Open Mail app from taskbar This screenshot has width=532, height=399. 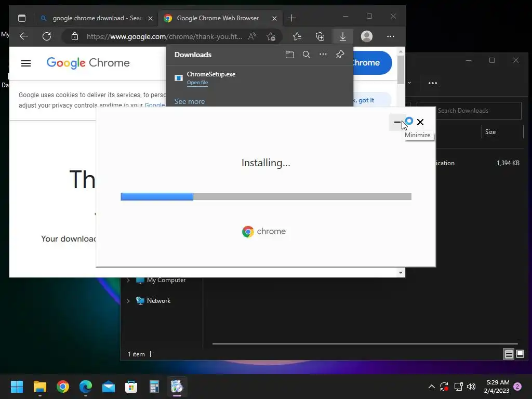coord(109,387)
